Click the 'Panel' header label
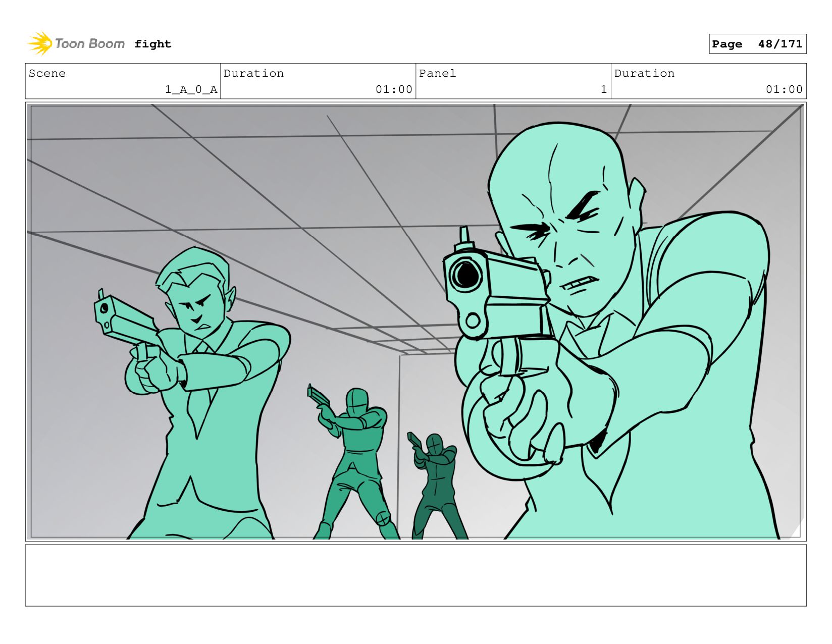 pos(437,73)
